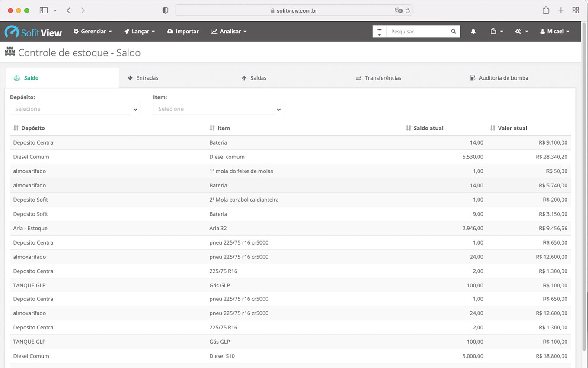Click the search magnifier button

pyautogui.click(x=453, y=32)
